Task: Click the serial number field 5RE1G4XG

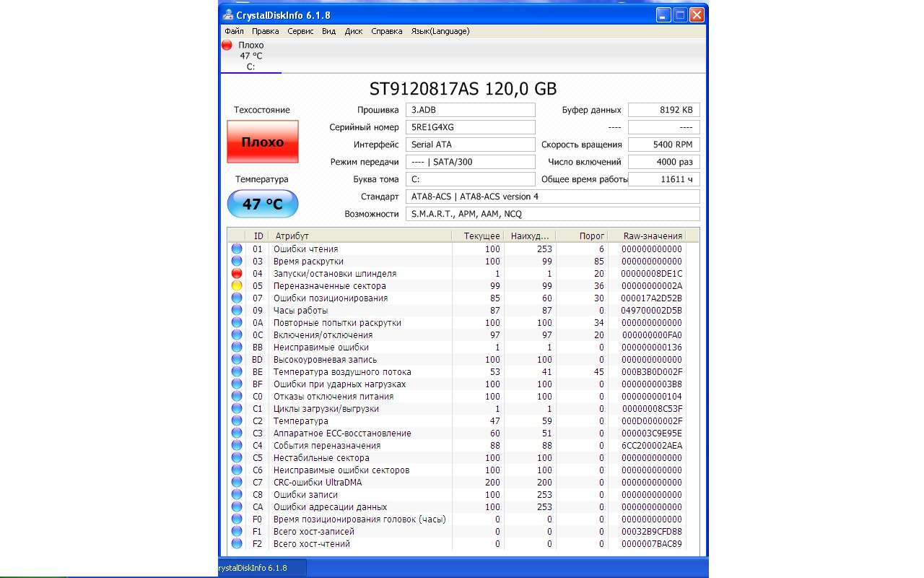Action: [471, 127]
